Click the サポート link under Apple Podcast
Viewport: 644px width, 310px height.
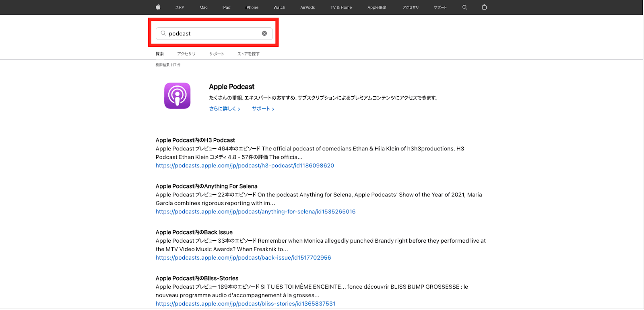pyautogui.click(x=263, y=108)
